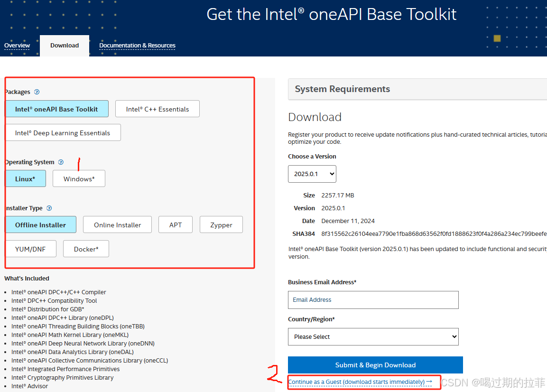
Task: Select the Intel oneAPI Base Toolkit package
Action: coord(56,109)
